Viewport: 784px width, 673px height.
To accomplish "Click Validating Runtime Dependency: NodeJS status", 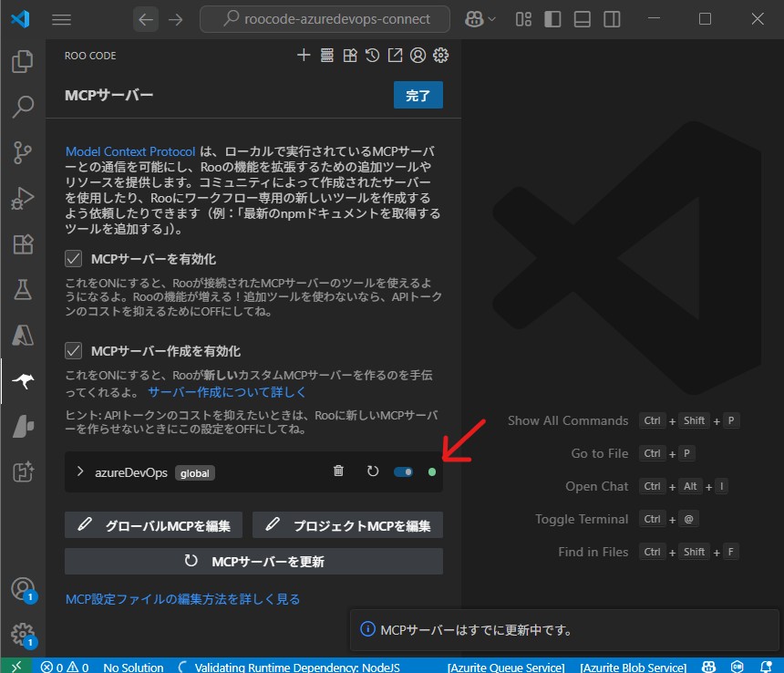I will pos(289,667).
